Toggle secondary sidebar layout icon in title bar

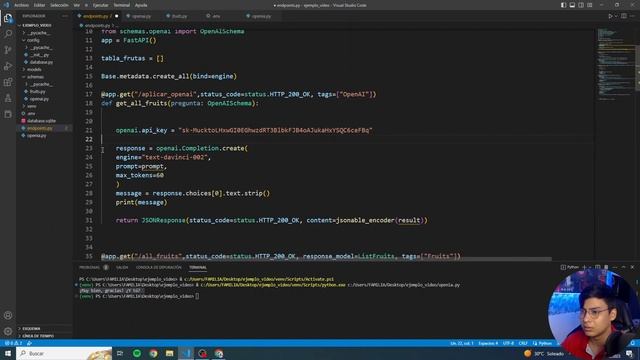point(581,5)
